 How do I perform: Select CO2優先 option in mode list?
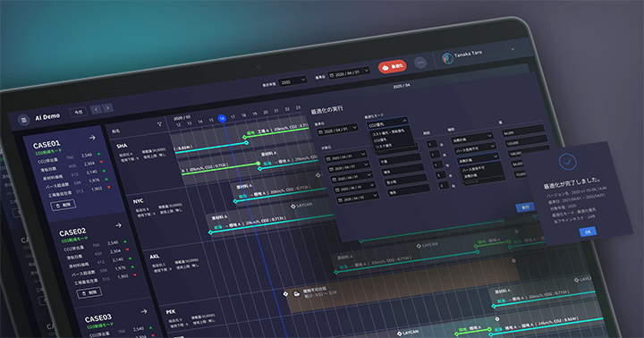(x=380, y=140)
